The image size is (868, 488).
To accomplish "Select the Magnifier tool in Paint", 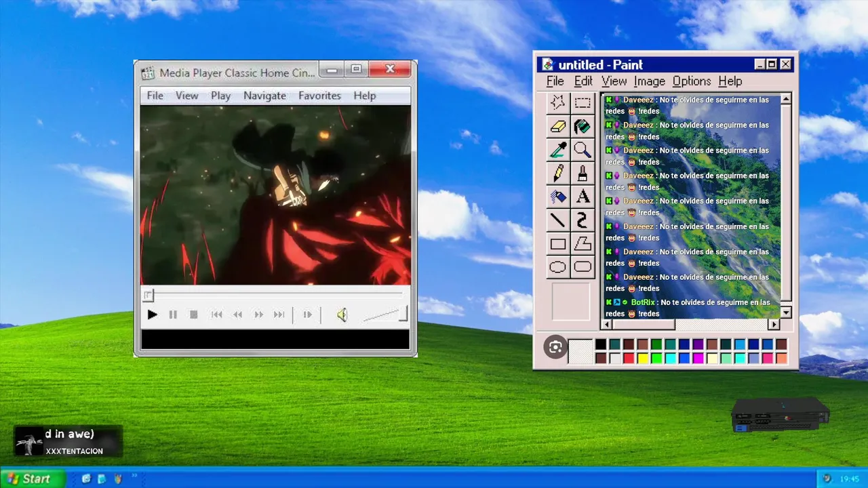I will pyautogui.click(x=583, y=150).
